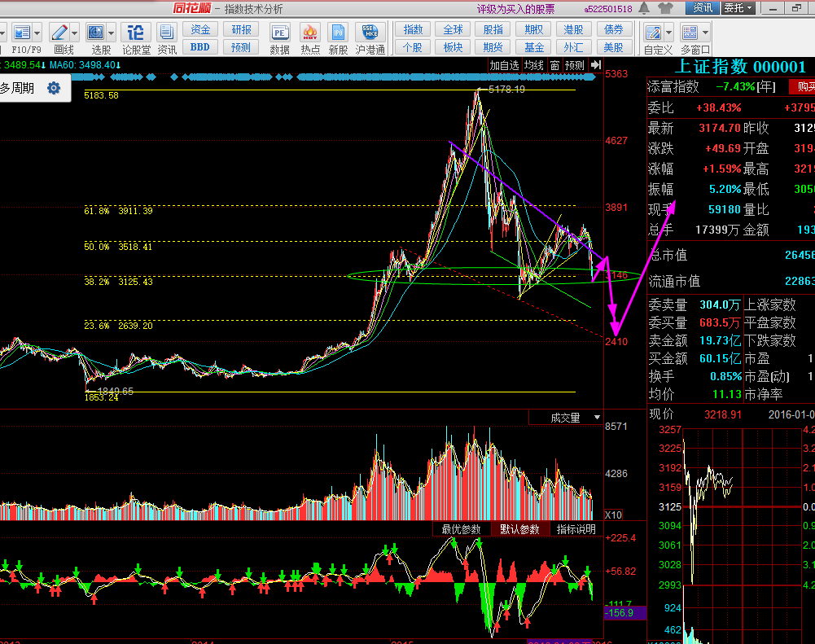Open the 外汇 market category
Viewport: 815px width, 644px height.
pos(573,47)
